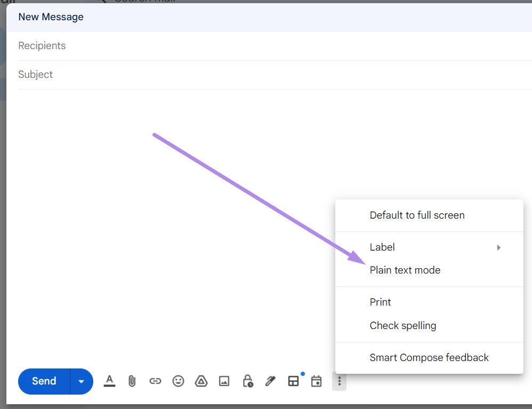Send the email

44,381
